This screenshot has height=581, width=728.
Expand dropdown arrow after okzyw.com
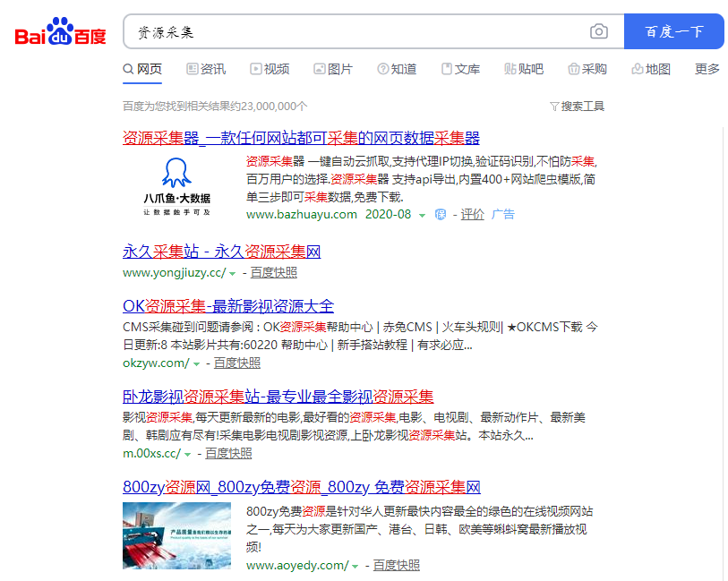[196, 364]
